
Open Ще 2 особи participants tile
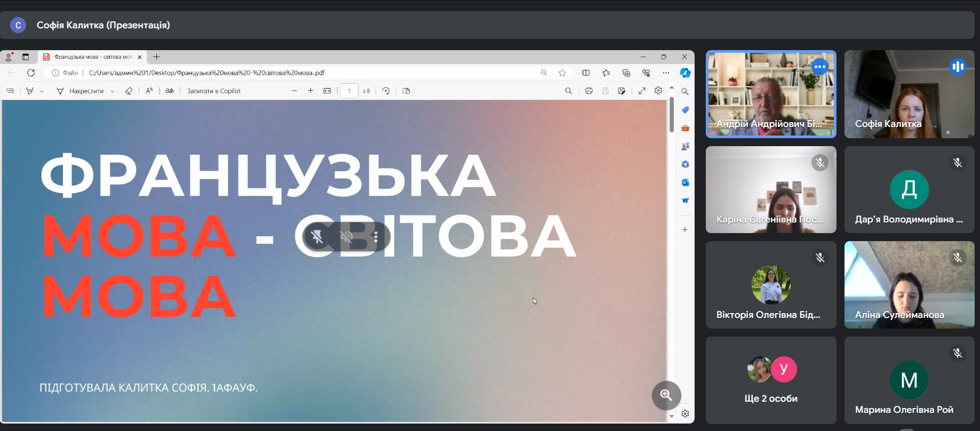coord(771,380)
